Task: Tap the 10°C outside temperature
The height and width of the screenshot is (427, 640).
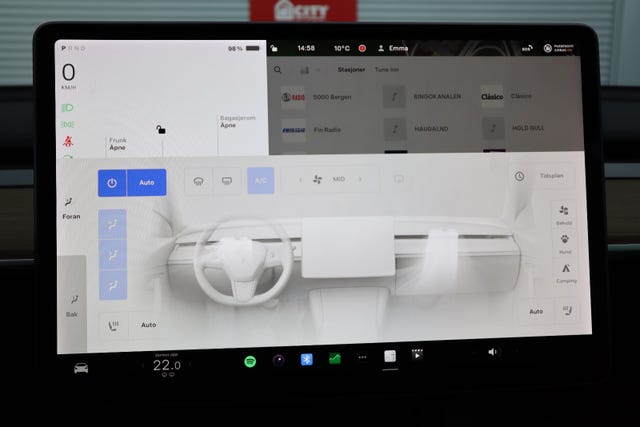Action: tap(342, 48)
